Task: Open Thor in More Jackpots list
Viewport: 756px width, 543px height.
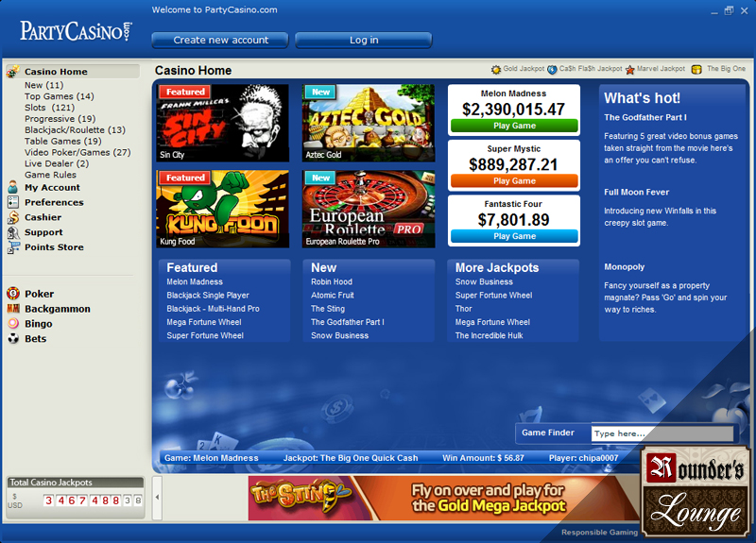Action: click(x=463, y=309)
